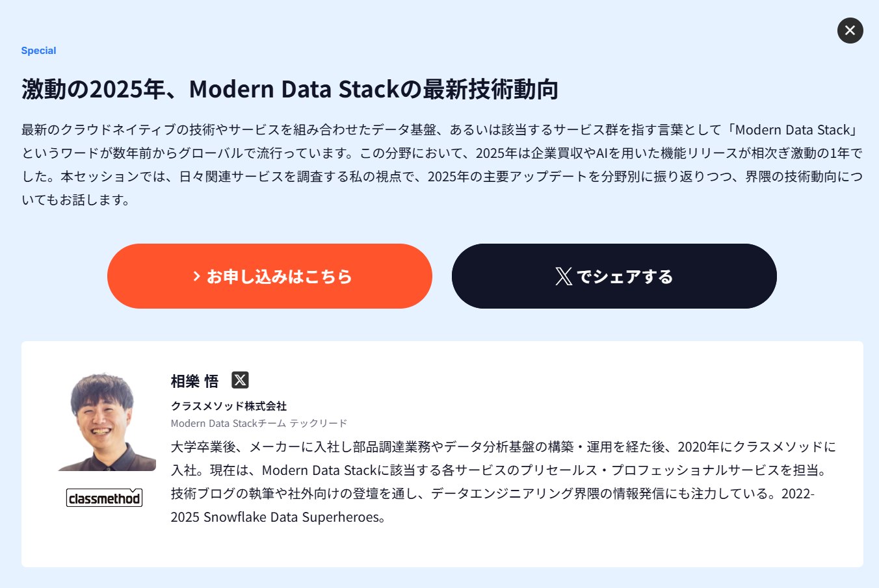879x588 pixels.
Task: Click the speaker name 相樂 悟
Action: [194, 381]
